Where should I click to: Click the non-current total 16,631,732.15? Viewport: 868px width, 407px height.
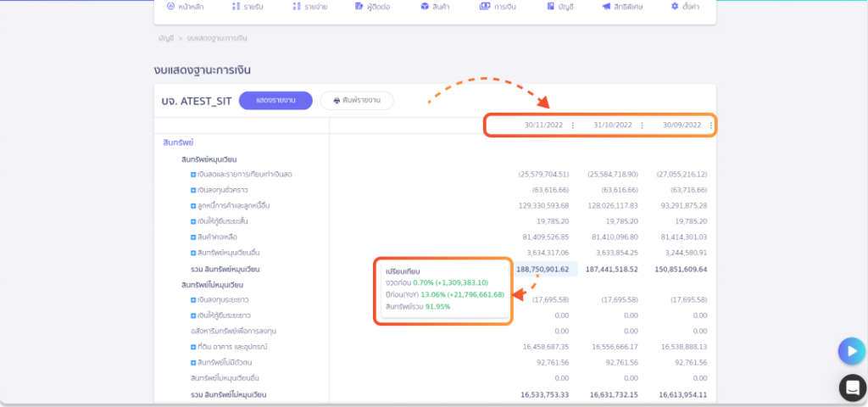614,395
